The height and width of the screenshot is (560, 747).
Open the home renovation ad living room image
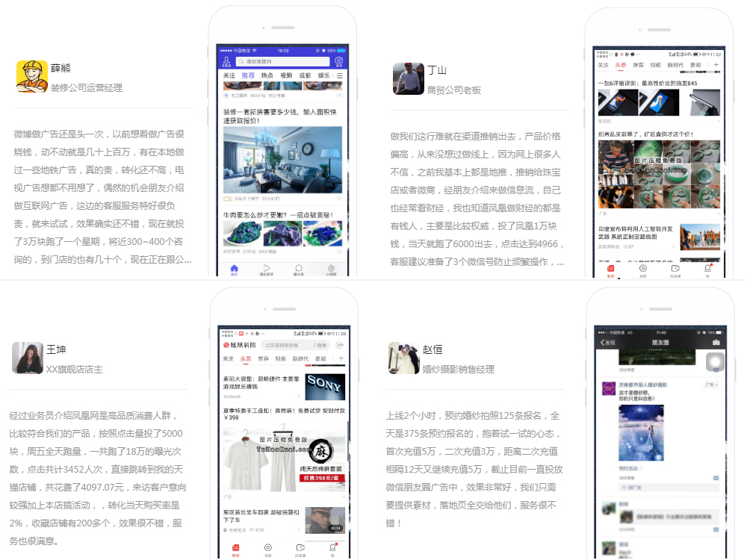(x=282, y=160)
